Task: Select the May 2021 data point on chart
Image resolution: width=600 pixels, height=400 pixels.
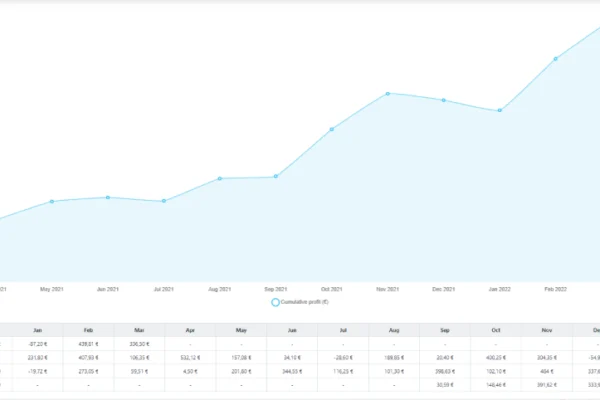Action: coord(52,202)
